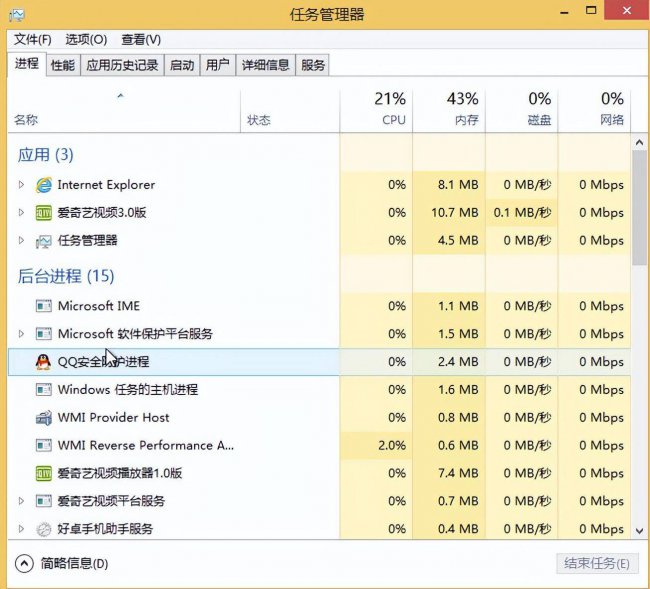Switch to the 服务 tab

point(313,65)
